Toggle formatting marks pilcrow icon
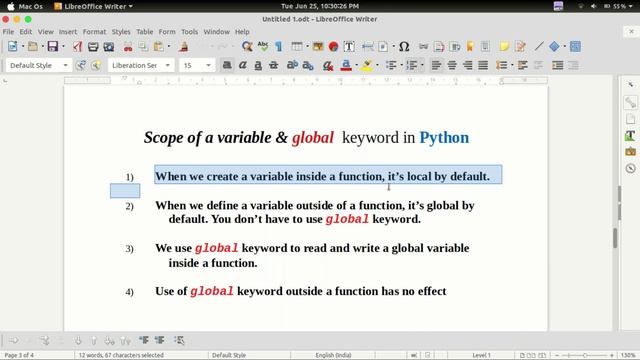This screenshot has width=640, height=360. [x=278, y=47]
